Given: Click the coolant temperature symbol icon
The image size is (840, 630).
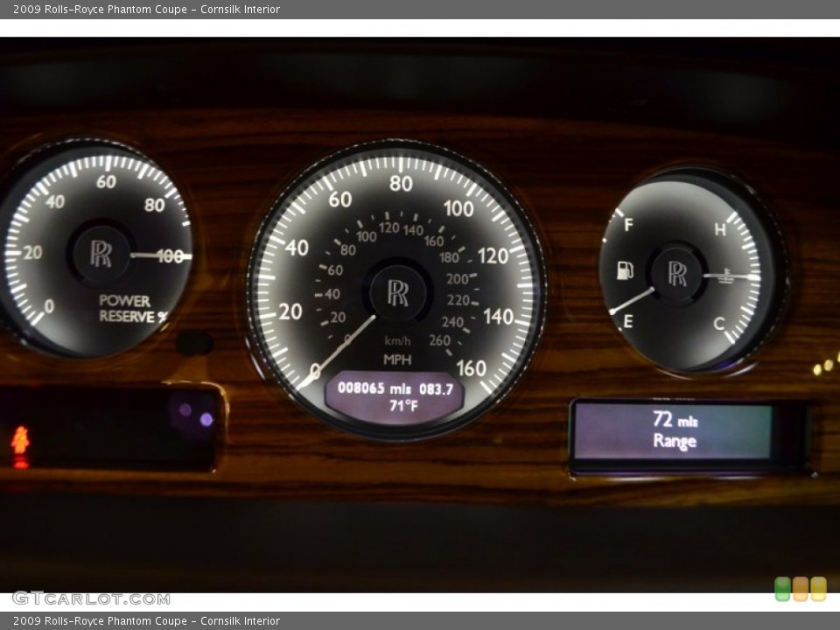Looking at the screenshot, I should click(726, 276).
